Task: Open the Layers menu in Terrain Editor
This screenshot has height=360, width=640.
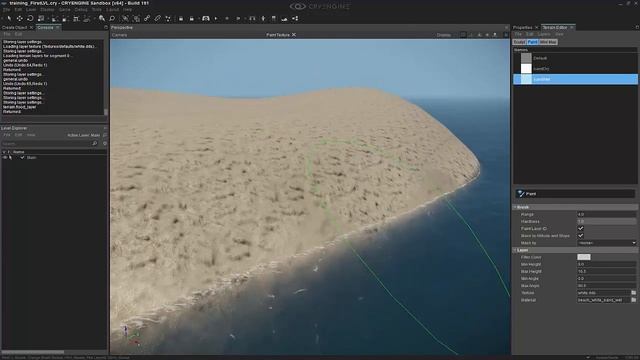Action: 544,34
